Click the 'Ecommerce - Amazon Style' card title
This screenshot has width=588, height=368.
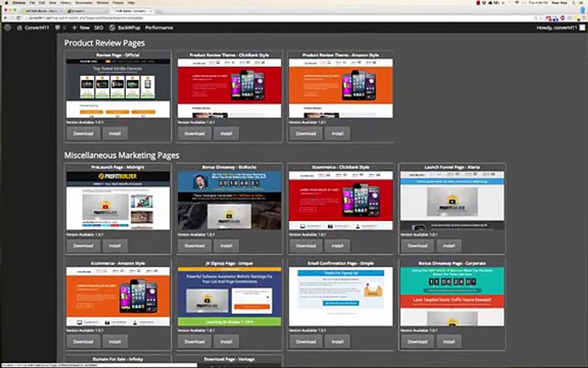(x=118, y=263)
